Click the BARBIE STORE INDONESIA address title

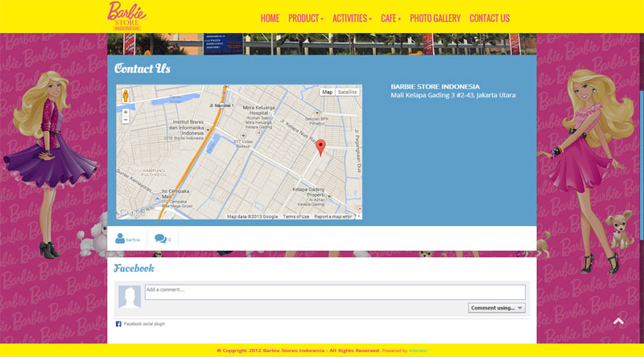click(435, 87)
